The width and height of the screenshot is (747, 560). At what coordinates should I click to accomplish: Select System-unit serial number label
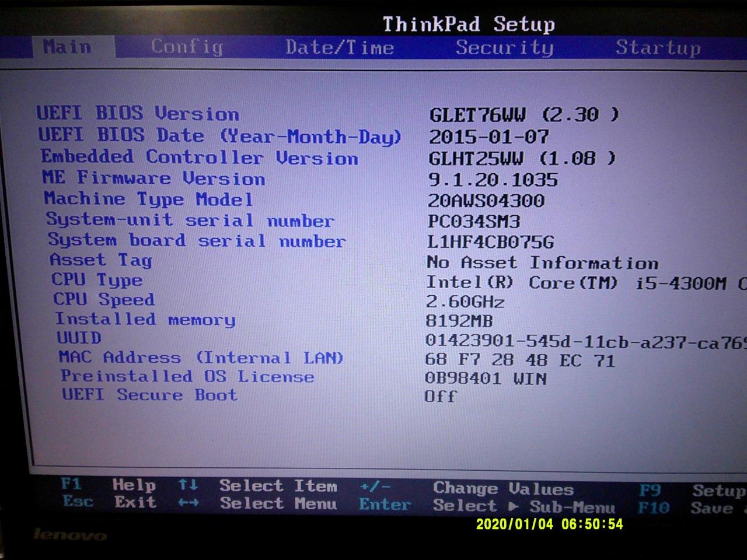[x=190, y=220]
